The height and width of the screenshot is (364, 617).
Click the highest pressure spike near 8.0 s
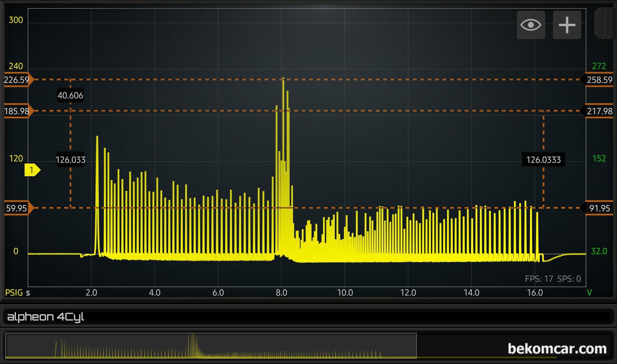point(283,79)
